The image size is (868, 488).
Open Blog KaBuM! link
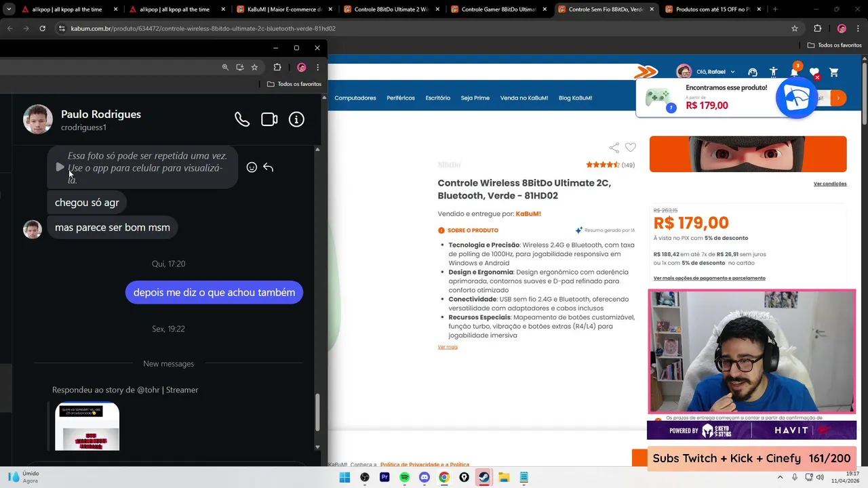pyautogui.click(x=575, y=98)
